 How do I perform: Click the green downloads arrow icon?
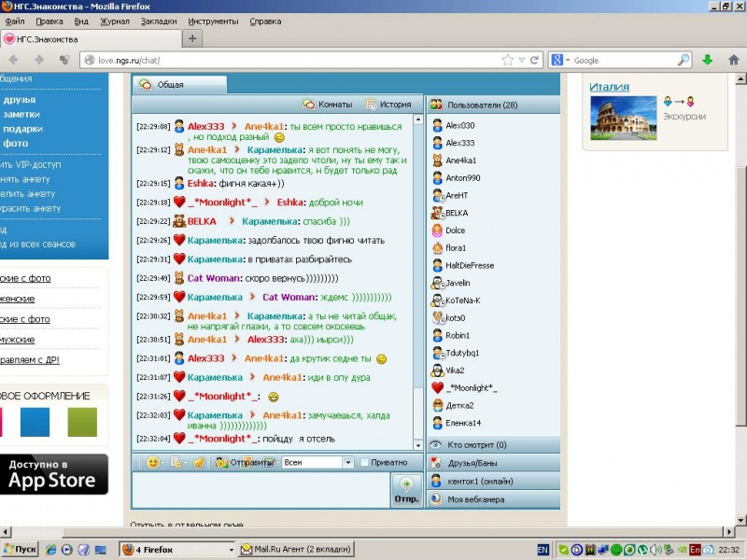(x=708, y=60)
